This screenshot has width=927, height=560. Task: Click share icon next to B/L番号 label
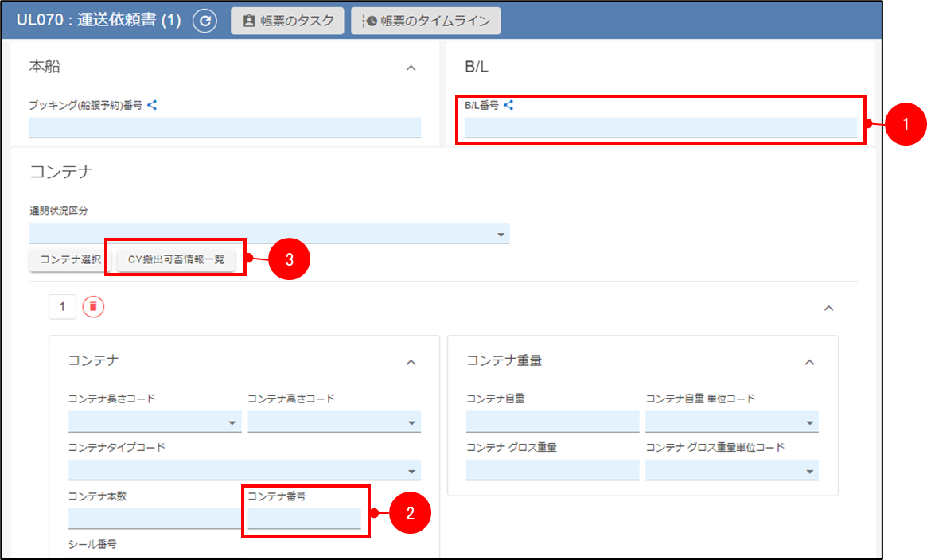[508, 104]
